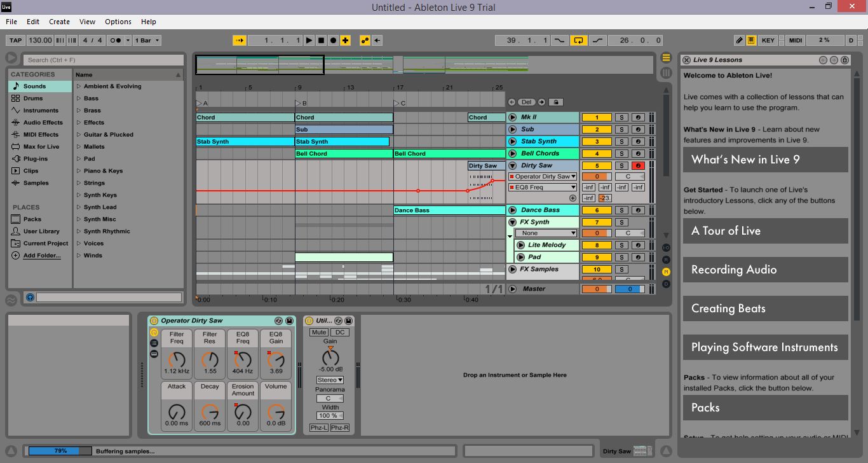Disarm the Dirty Saw track record button
Screen dimensions: 868x463
click(639, 166)
